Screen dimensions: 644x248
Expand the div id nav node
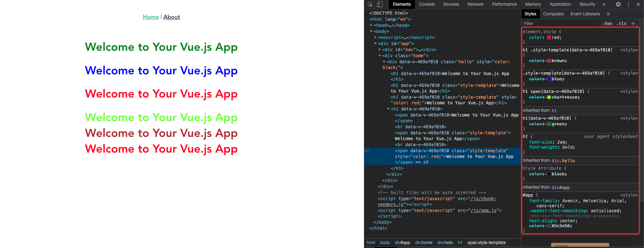tap(380, 49)
